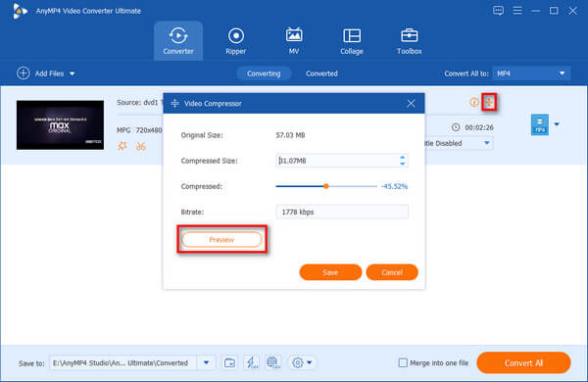Open the output folder icon
Image resolution: width=588 pixels, height=382 pixels.
(229, 362)
